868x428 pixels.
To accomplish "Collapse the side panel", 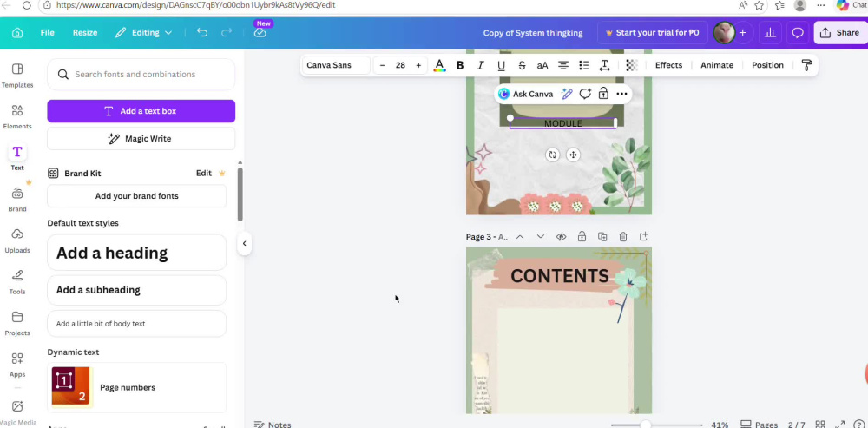I will (244, 244).
